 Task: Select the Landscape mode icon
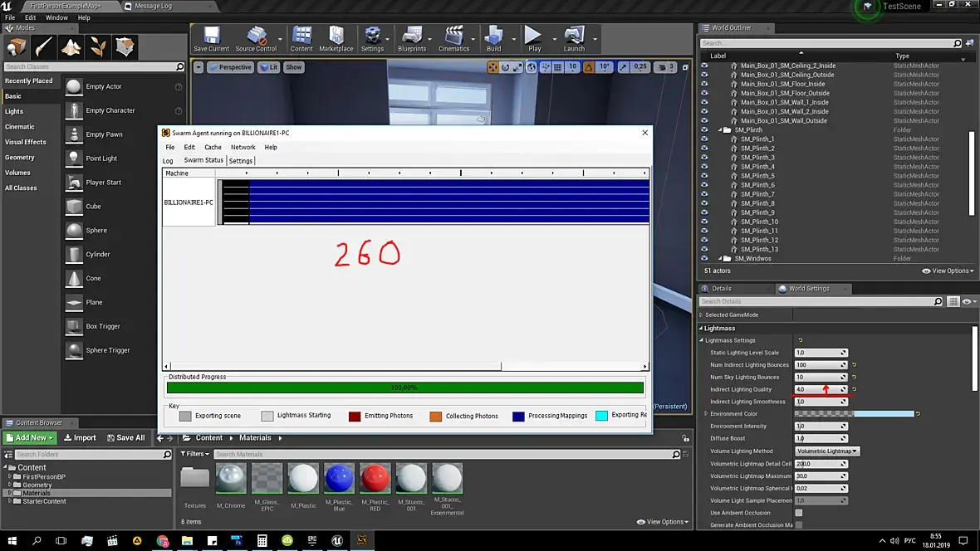(71, 46)
